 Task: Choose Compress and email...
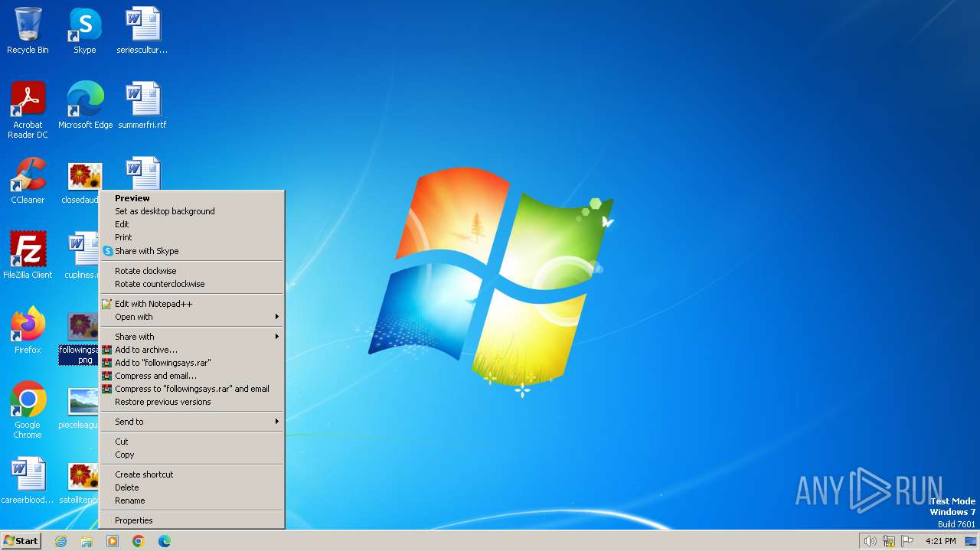191,376
